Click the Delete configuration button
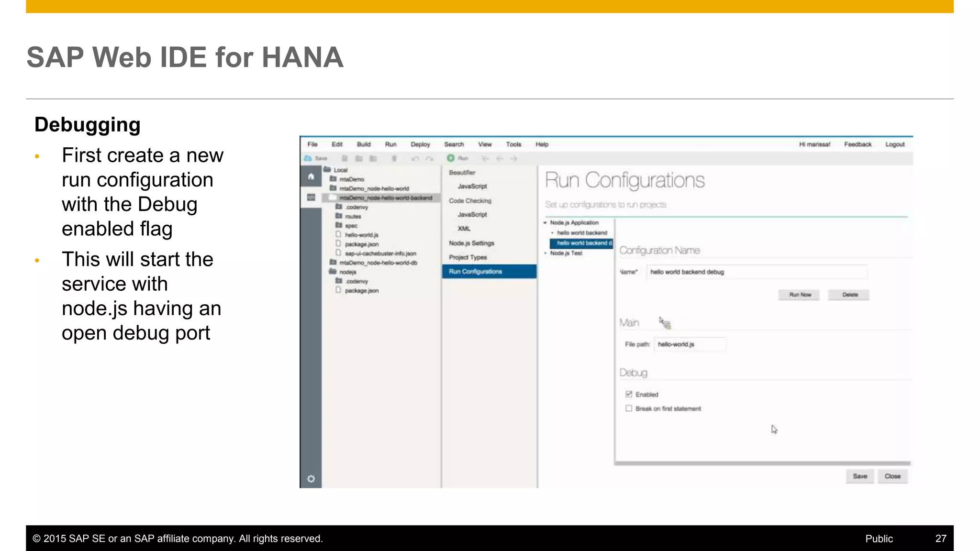The image size is (980, 551). 850,295
